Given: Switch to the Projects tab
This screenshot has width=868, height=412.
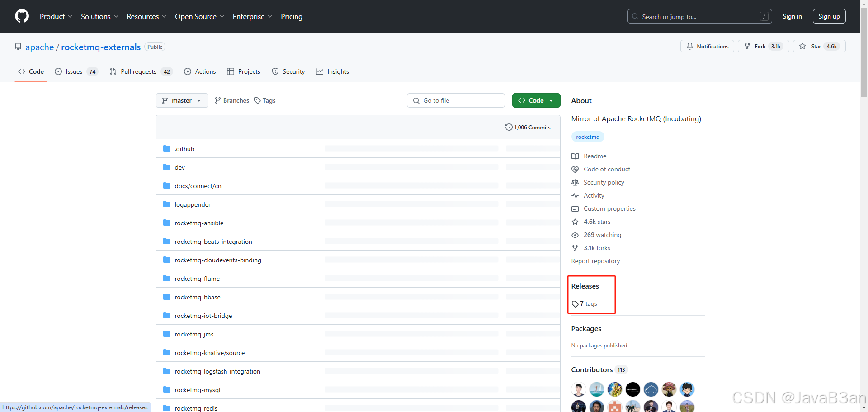Looking at the screenshot, I should 244,71.
